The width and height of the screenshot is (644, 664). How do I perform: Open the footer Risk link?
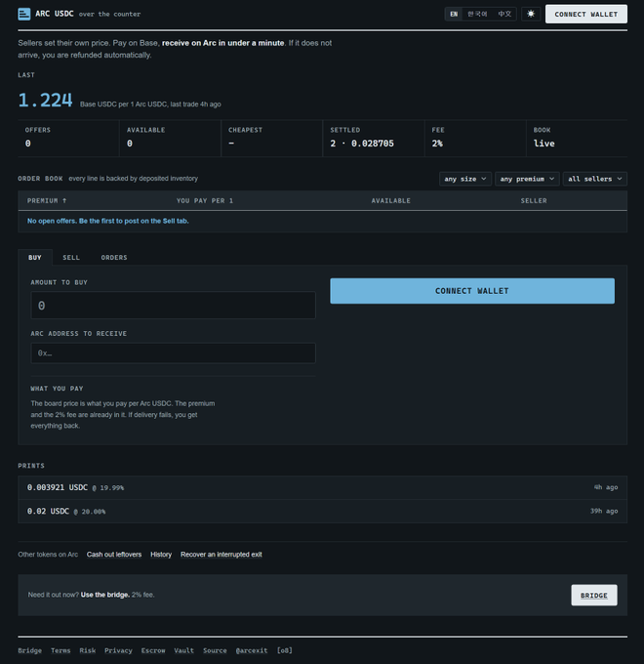click(x=88, y=650)
